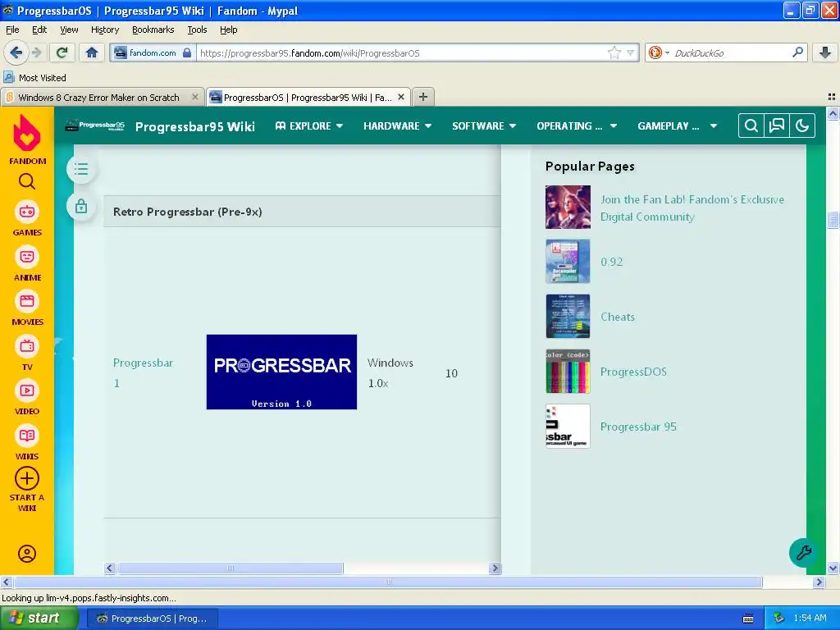
Task: Open the Progressbar 1 link
Action: point(143,373)
